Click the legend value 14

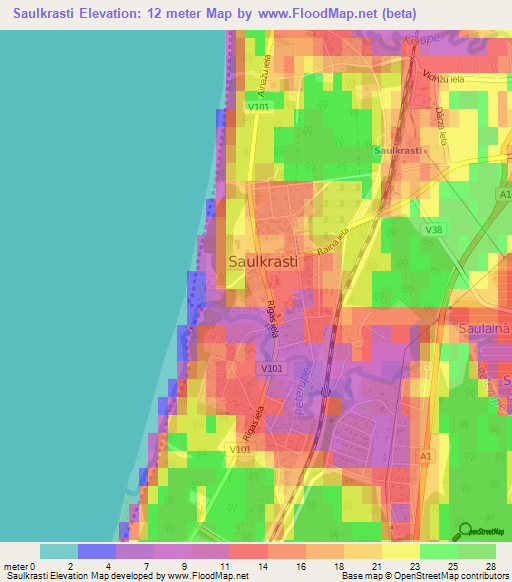(x=263, y=566)
